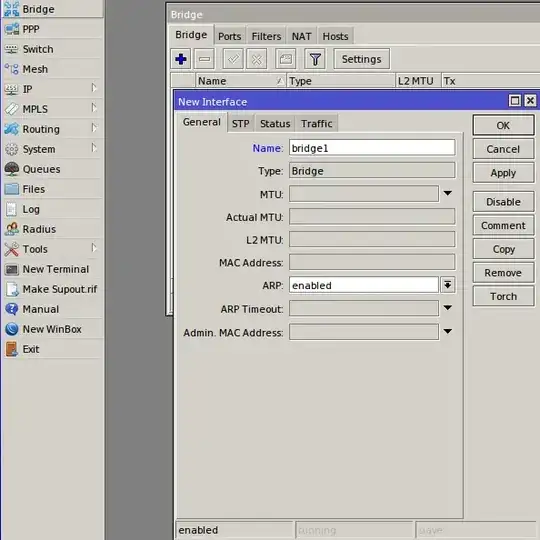Open New Terminal from the sidebar
The image size is (540, 540).
click(x=52, y=269)
